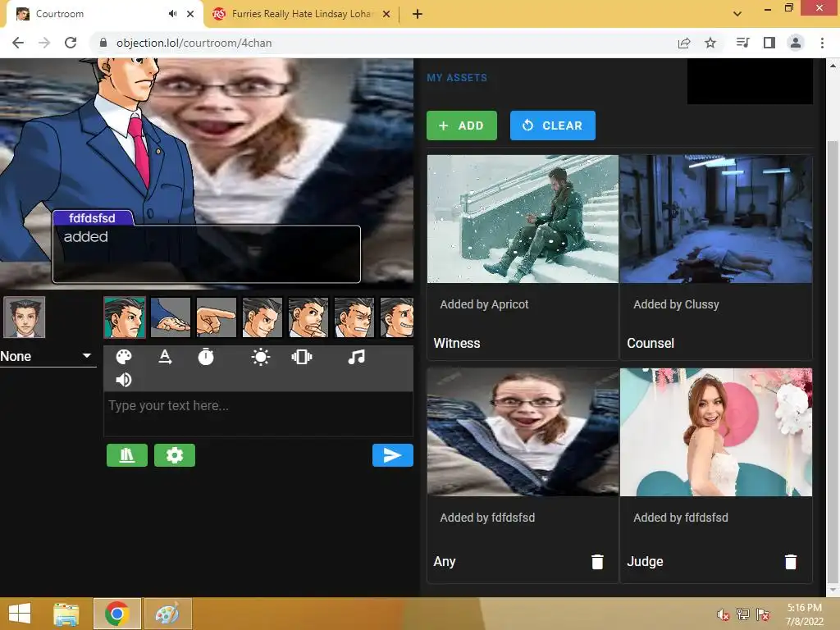This screenshot has width=840, height=630.
Task: Choose the angry gritted teeth pose thumbnail
Action: click(x=354, y=317)
